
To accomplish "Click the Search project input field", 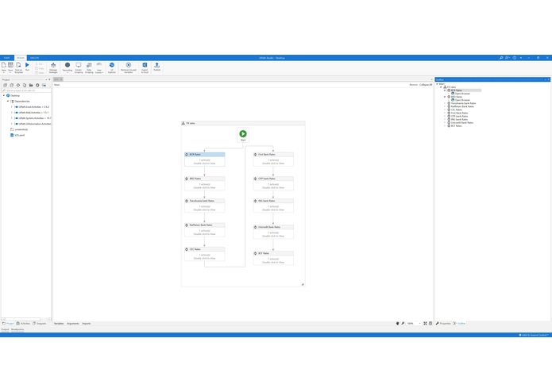I will 26,90.
